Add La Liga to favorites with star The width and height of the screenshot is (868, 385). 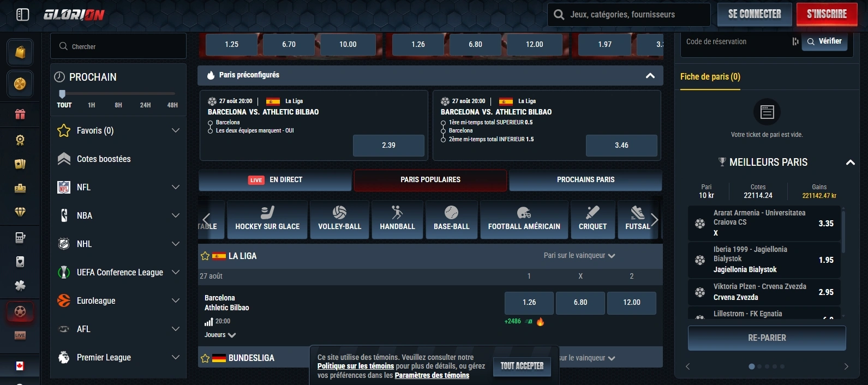pyautogui.click(x=205, y=256)
